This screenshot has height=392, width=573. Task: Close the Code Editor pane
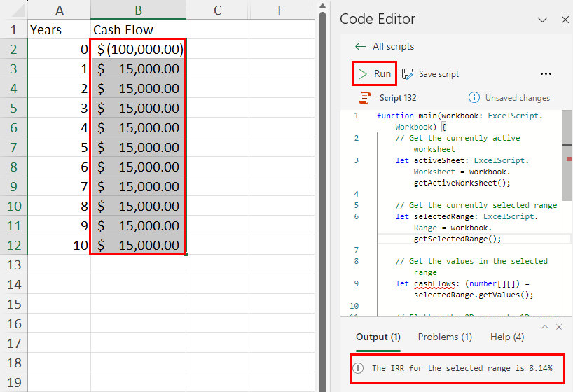pos(565,20)
